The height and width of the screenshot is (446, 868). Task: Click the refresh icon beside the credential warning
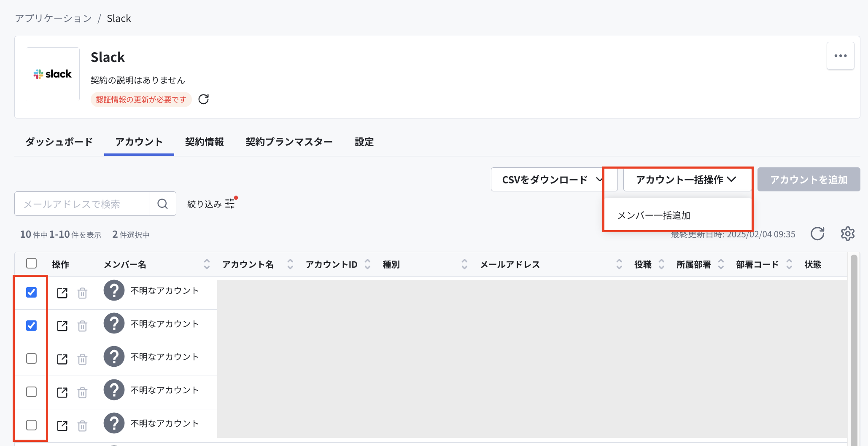[x=204, y=99]
